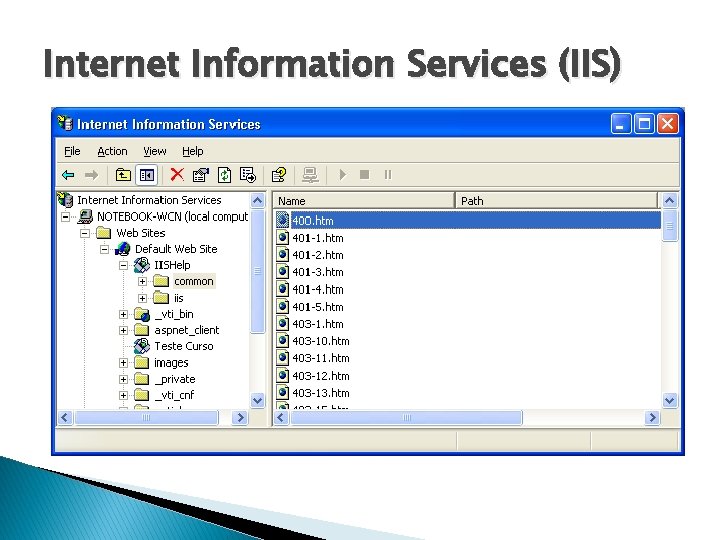
Task: Click the Back arrow toolbar button
Action: (68, 175)
